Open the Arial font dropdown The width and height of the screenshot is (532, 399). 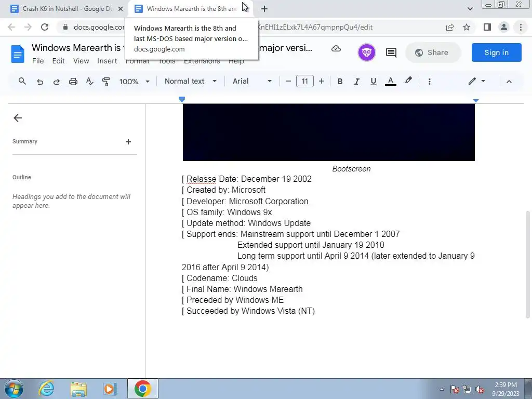click(252, 81)
